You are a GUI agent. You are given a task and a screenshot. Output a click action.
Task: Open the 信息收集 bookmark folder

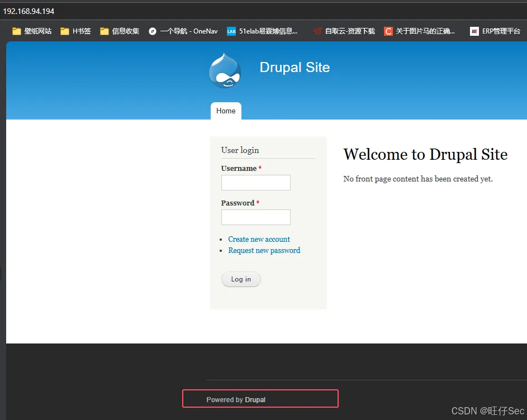120,31
